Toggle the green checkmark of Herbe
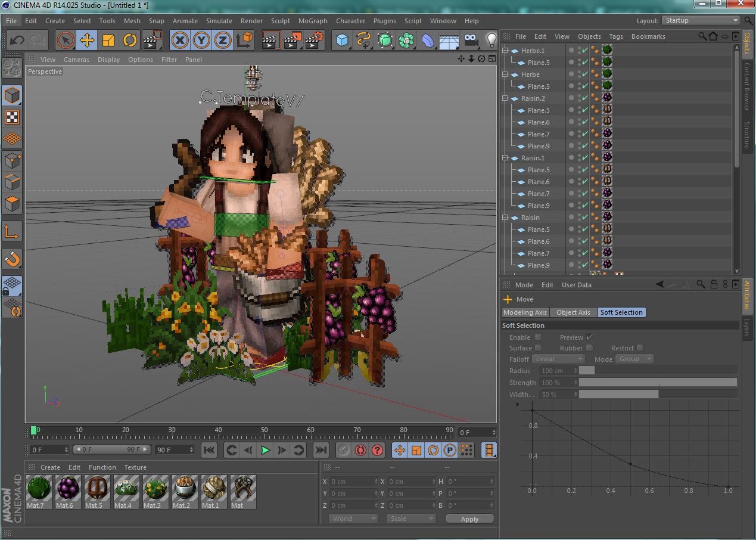This screenshot has height=540, width=756. tap(585, 75)
